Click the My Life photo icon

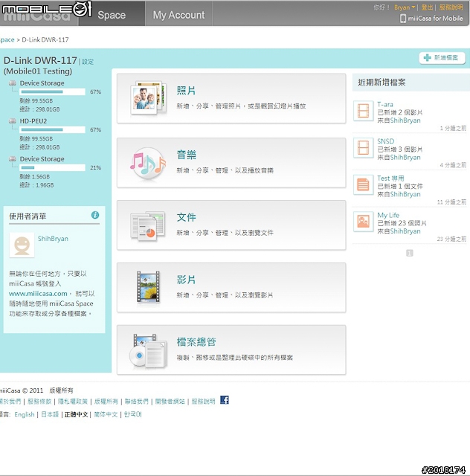tap(363, 222)
